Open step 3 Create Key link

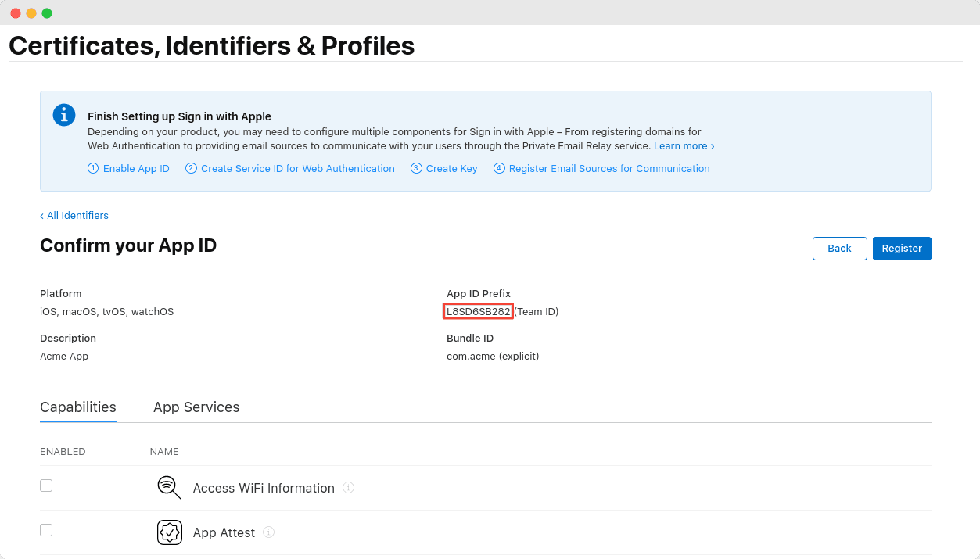click(x=444, y=169)
